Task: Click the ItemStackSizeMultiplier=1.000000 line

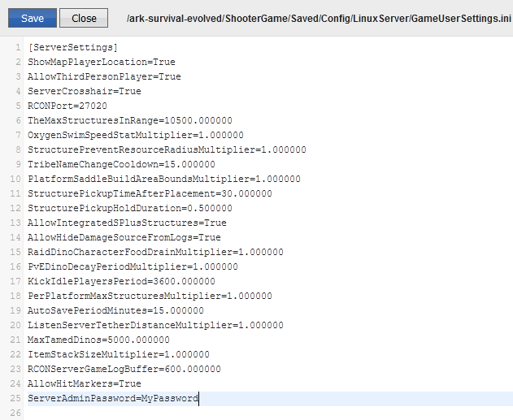Action: pos(119,355)
